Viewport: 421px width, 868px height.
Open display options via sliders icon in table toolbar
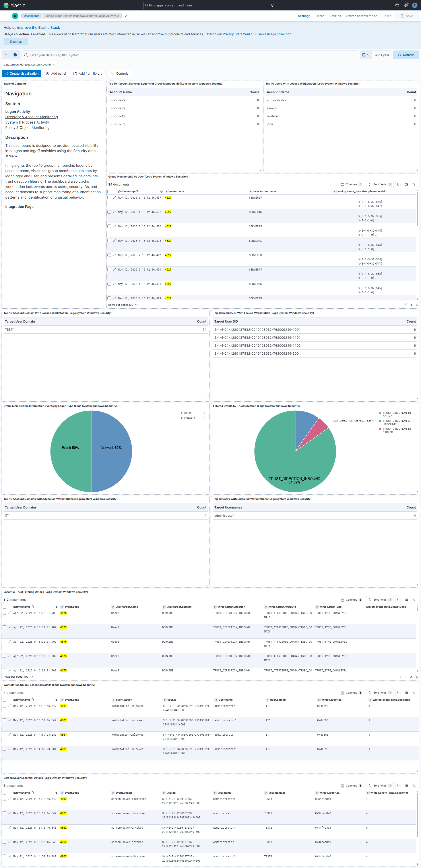(x=414, y=184)
